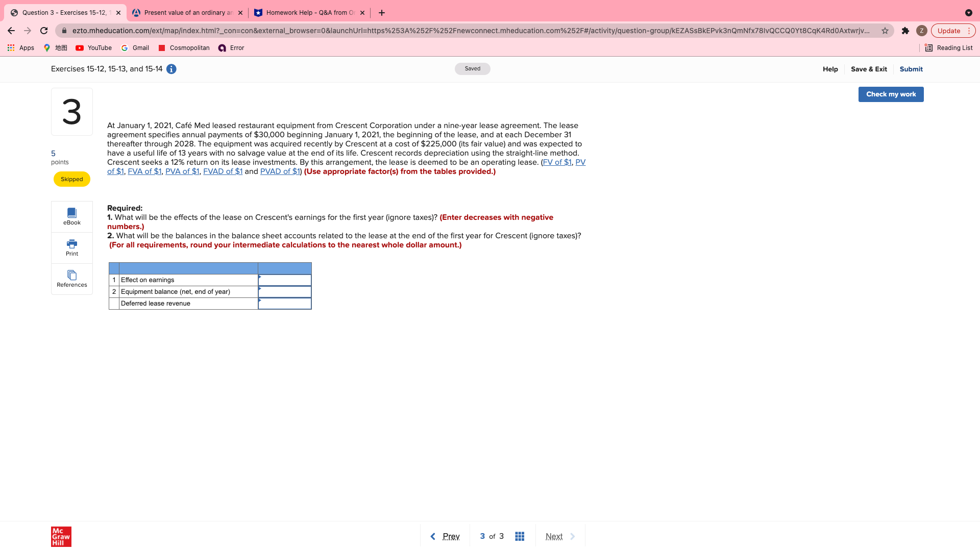
Task: Open the eBook panel
Action: 71,216
